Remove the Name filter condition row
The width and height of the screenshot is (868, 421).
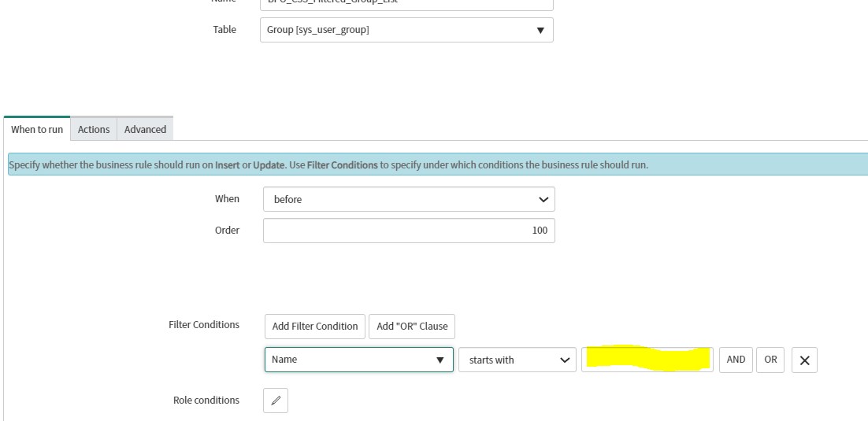coord(804,360)
